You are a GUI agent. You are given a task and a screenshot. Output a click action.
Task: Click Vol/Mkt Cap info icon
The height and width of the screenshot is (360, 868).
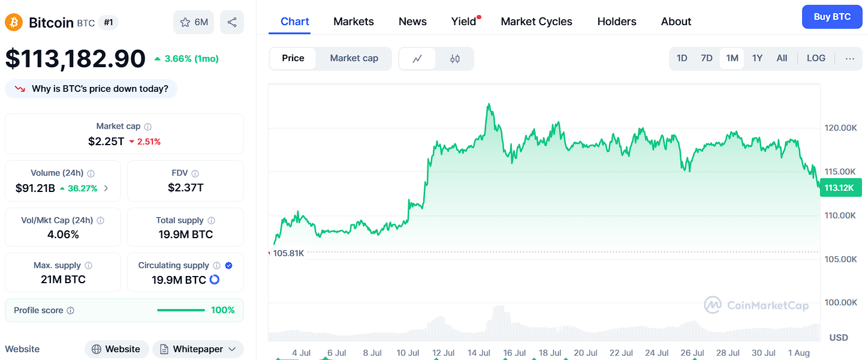[101, 221]
